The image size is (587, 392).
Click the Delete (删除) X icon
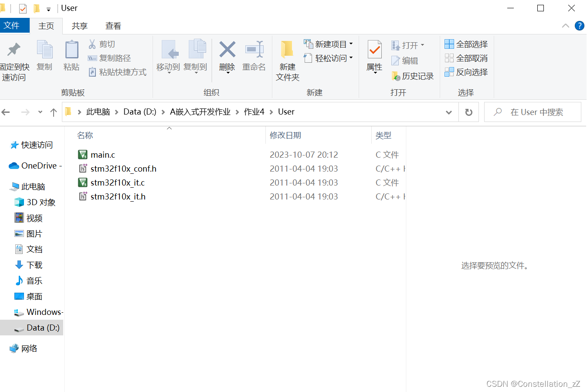[x=227, y=57]
